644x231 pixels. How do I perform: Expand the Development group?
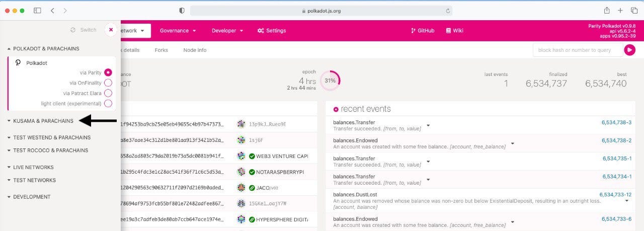29,197
